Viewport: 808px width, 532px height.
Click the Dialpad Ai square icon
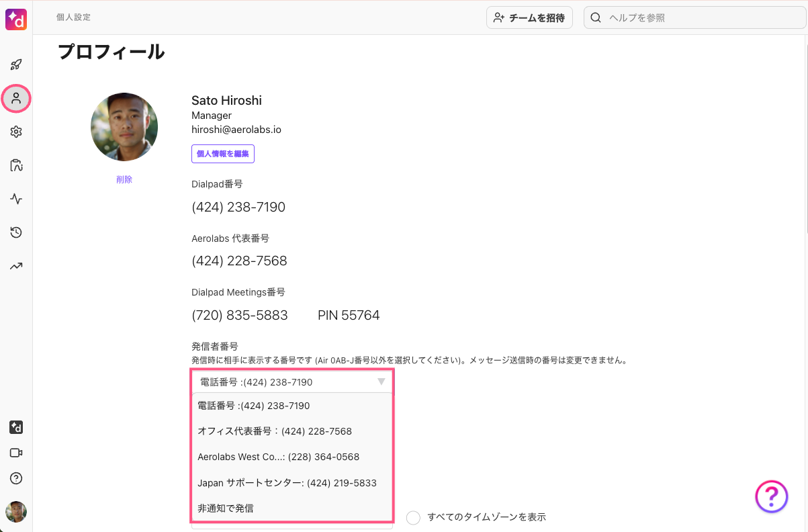point(16,427)
